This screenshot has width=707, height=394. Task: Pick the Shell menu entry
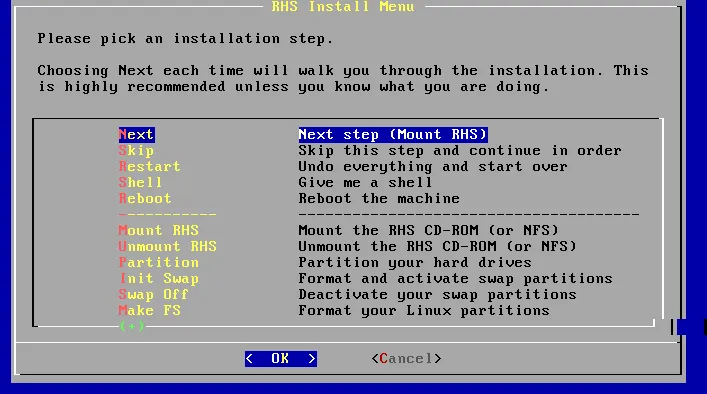[x=140, y=182]
